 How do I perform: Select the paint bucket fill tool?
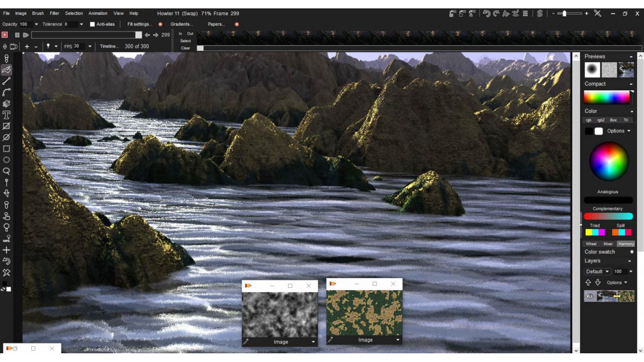tap(6, 104)
